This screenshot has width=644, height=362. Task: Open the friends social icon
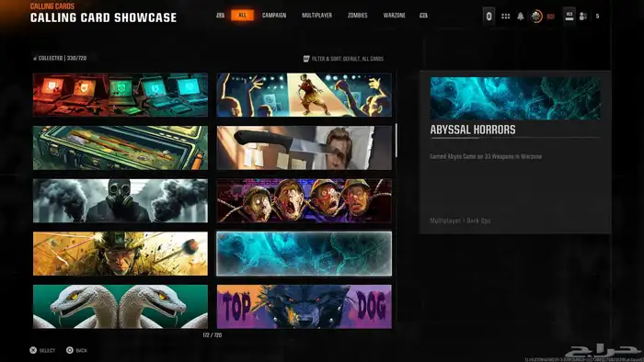pyautogui.click(x=582, y=17)
